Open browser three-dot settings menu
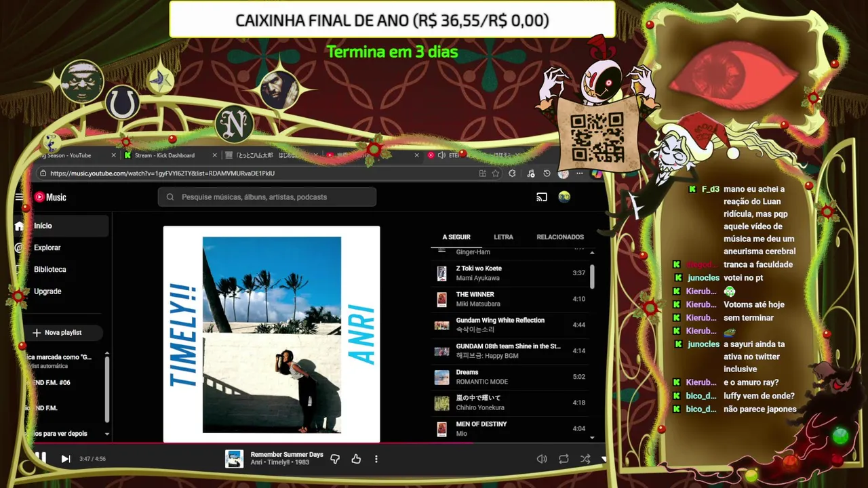 579,174
